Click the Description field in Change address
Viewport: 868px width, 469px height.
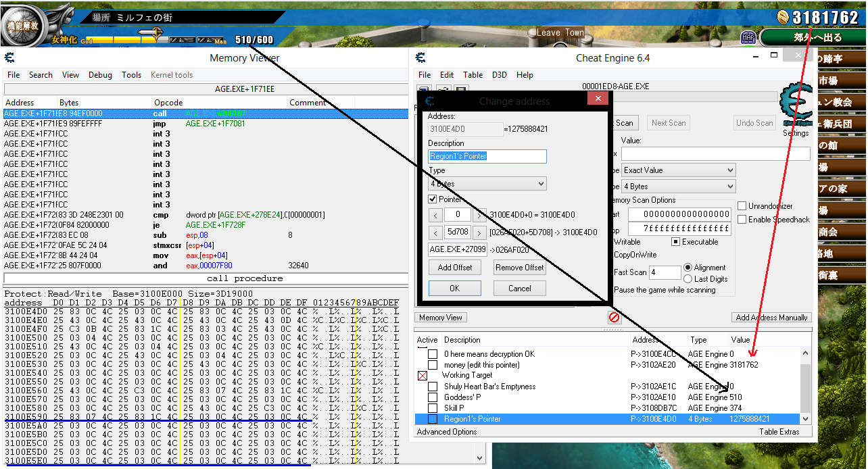click(x=487, y=156)
